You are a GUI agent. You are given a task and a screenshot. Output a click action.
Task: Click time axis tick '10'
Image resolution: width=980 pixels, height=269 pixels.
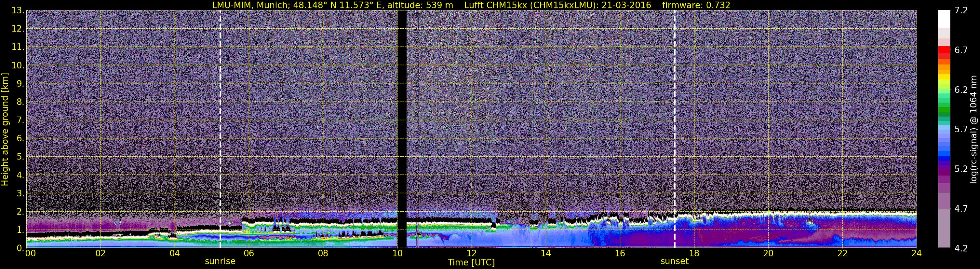coord(397,254)
